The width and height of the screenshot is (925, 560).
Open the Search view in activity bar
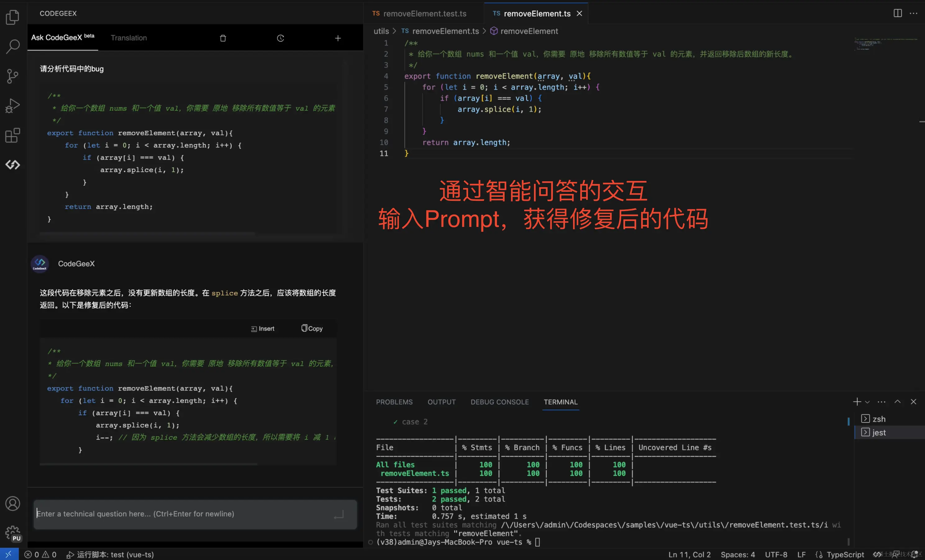pyautogui.click(x=13, y=47)
